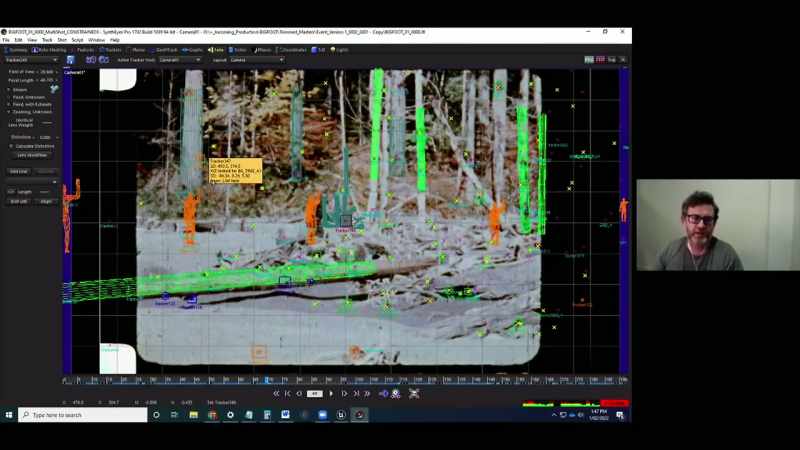The width and height of the screenshot is (800, 450).
Task: Open the Roto Masking room
Action: pos(49,50)
